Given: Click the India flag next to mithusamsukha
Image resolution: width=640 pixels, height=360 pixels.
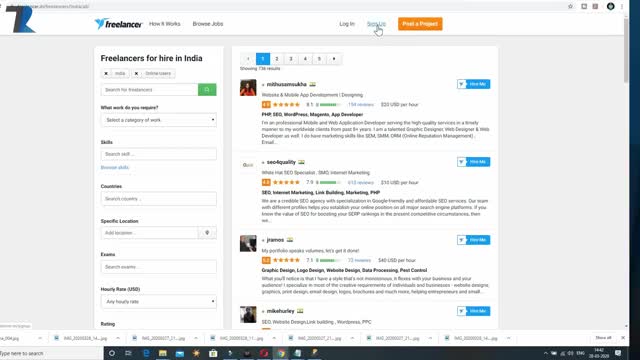Looking at the screenshot, I should [313, 84].
